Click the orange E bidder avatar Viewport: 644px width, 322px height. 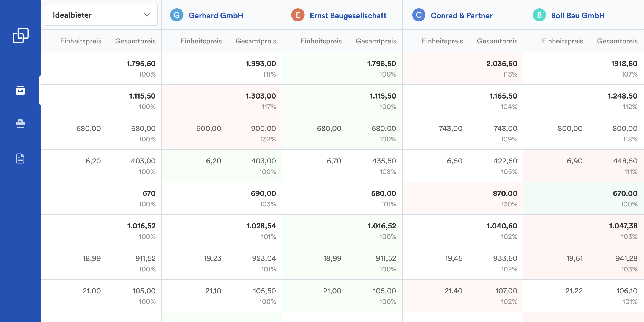click(298, 15)
